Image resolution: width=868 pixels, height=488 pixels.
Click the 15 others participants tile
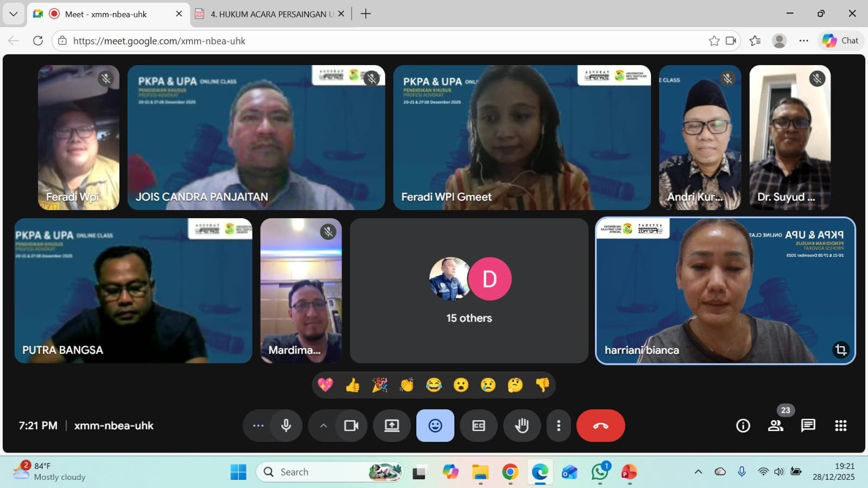(x=469, y=291)
